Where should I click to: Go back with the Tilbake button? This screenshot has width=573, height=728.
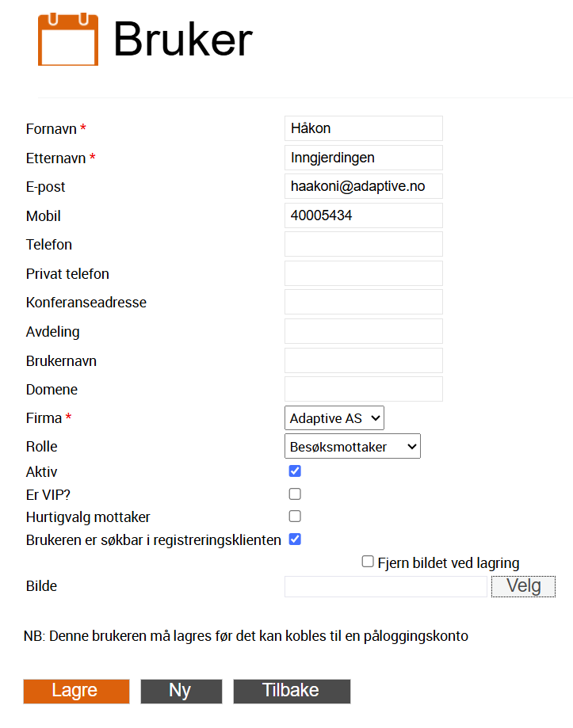click(292, 692)
